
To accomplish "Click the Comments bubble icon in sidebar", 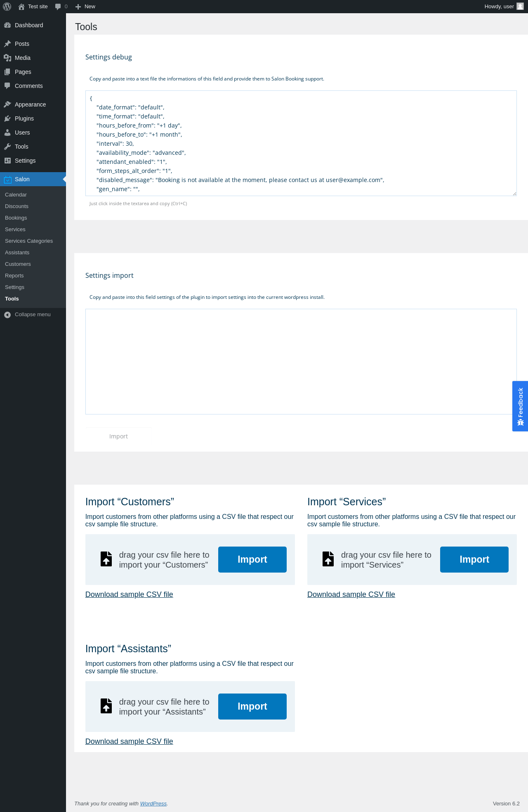I will [x=7, y=86].
